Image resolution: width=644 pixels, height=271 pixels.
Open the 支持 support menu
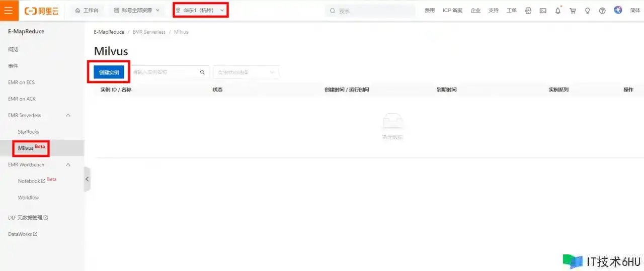493,11
